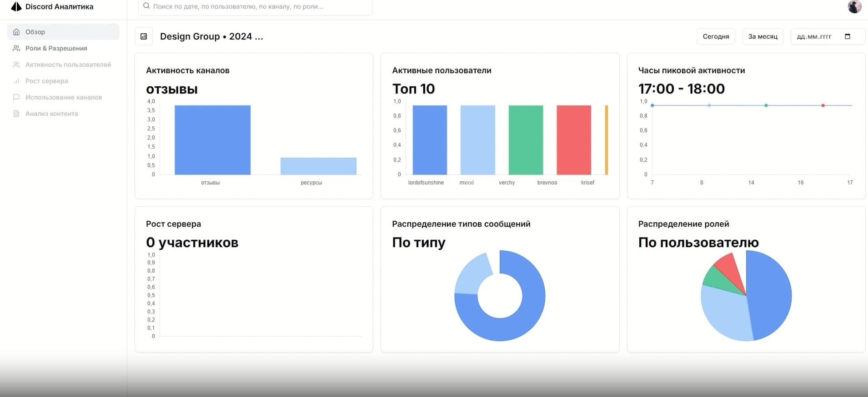Click the Активность каналов card title
The image size is (868, 397).
188,70
